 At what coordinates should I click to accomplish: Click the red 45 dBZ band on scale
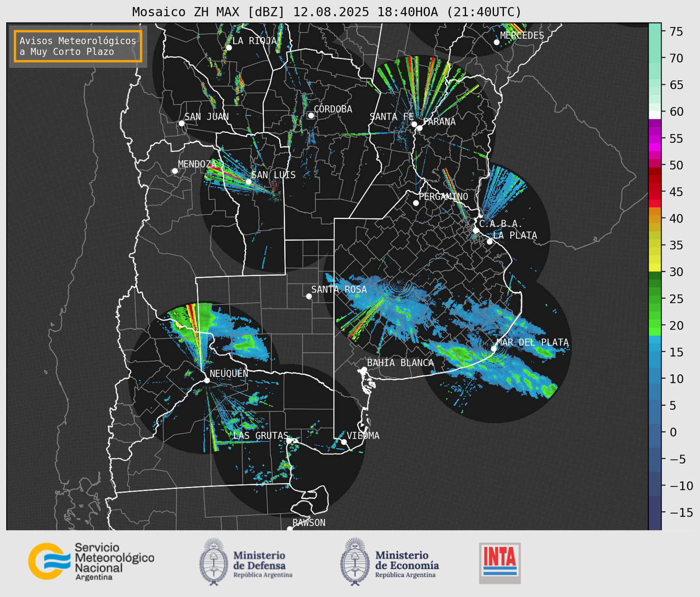click(655, 192)
